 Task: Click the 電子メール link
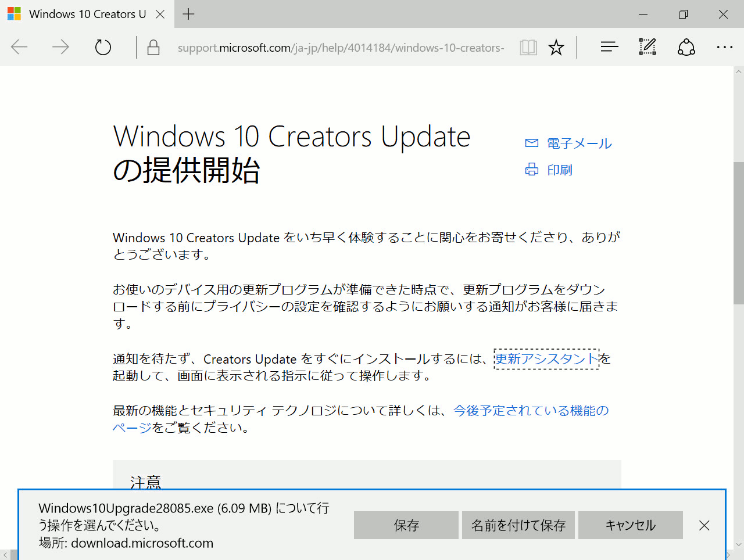pos(580,143)
